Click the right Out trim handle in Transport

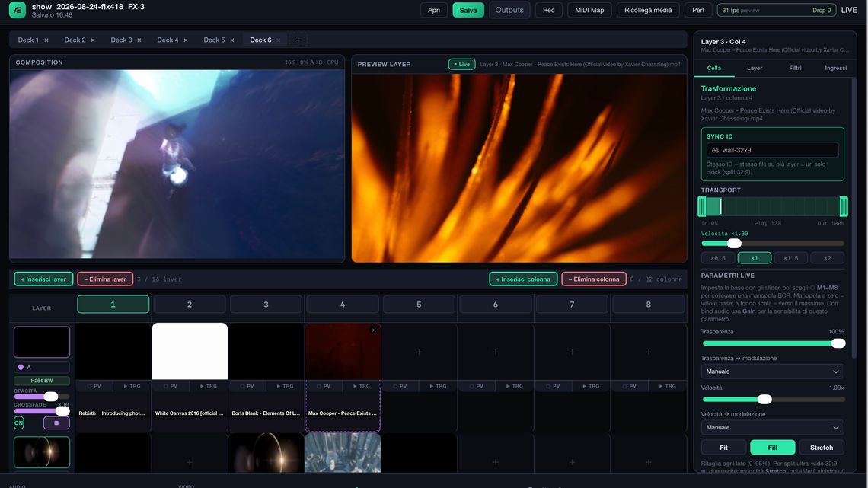pos(844,206)
